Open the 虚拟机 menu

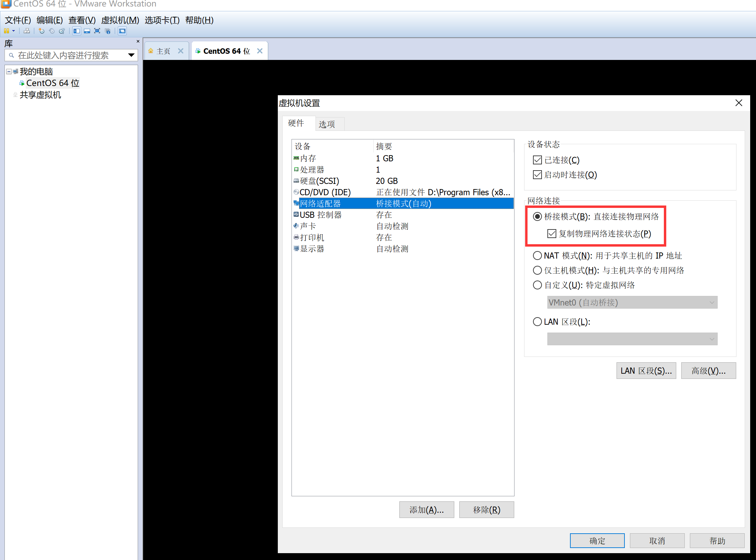120,20
